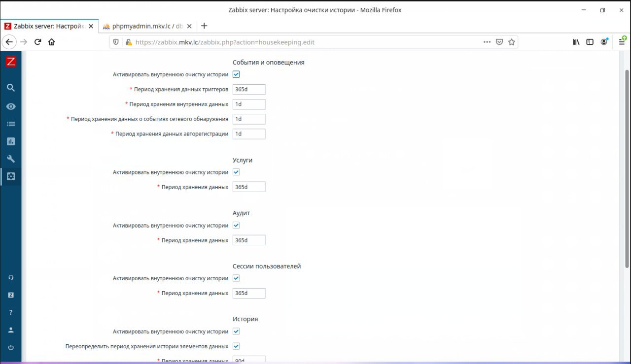The image size is (631, 364).
Task: Open the Help question mark icon
Action: coord(11,312)
